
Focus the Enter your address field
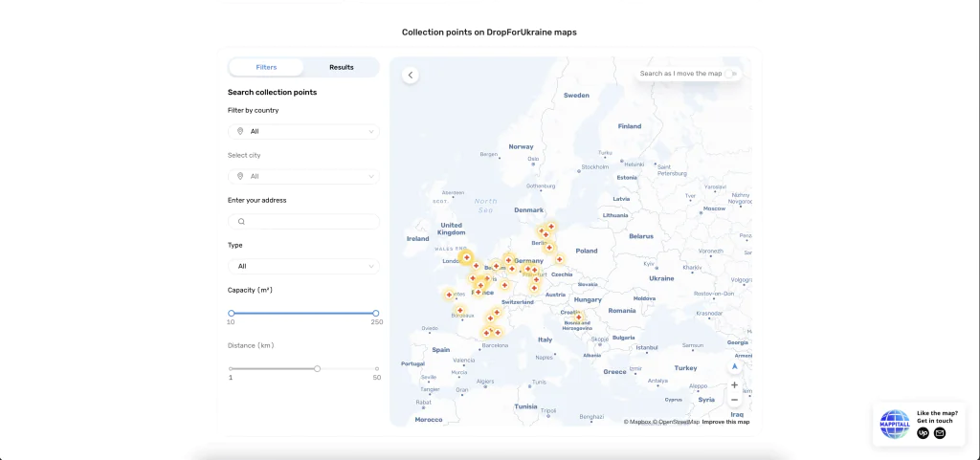coord(303,222)
